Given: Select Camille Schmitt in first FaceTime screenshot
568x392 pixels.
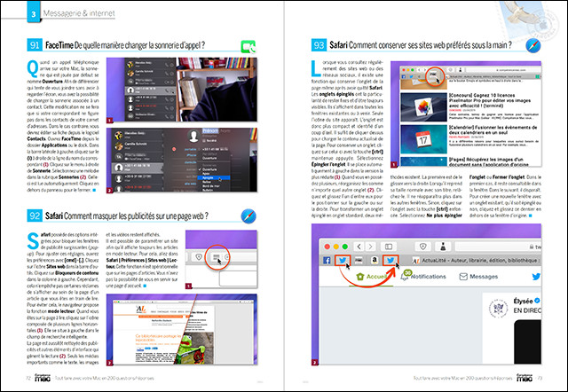Looking at the screenshot, I should coord(150,72).
